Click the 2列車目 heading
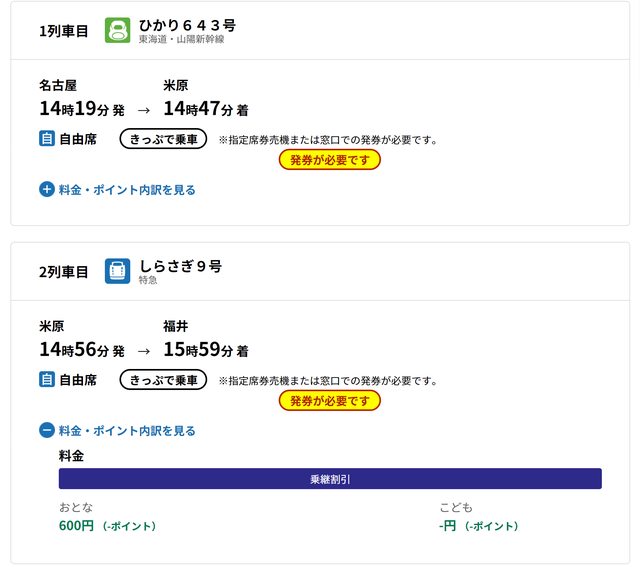The width and height of the screenshot is (640, 567). coord(64,272)
